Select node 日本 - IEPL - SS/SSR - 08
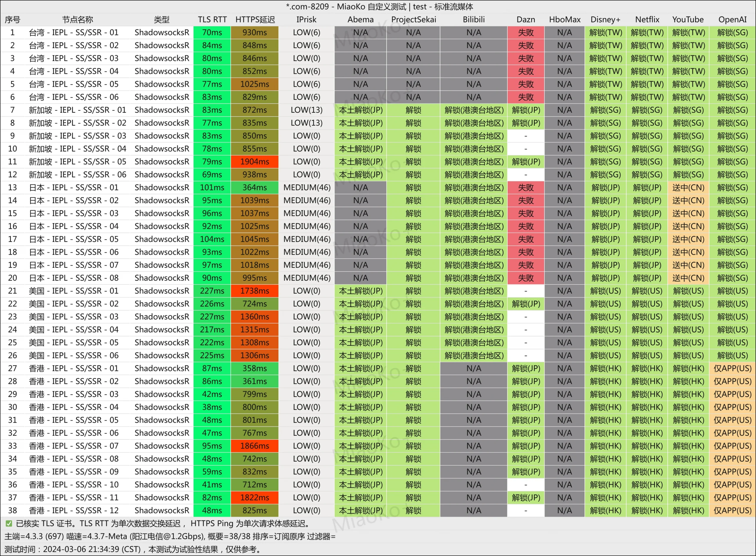 click(x=74, y=278)
